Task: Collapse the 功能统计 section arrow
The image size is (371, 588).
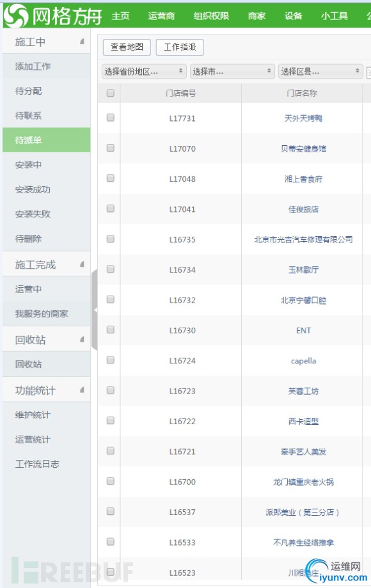Action: coord(82,390)
